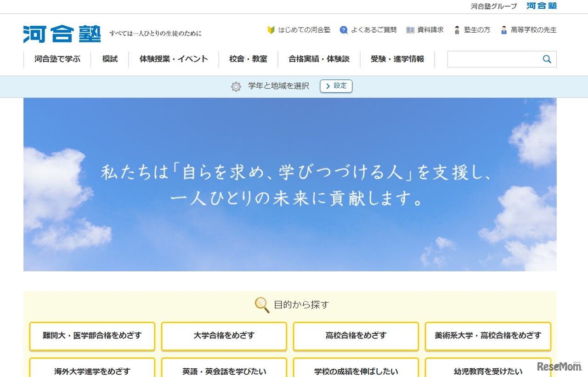Image resolution: width=588 pixels, height=377 pixels.
Task: Open the 校舎・教室 menu
Action: click(x=249, y=59)
